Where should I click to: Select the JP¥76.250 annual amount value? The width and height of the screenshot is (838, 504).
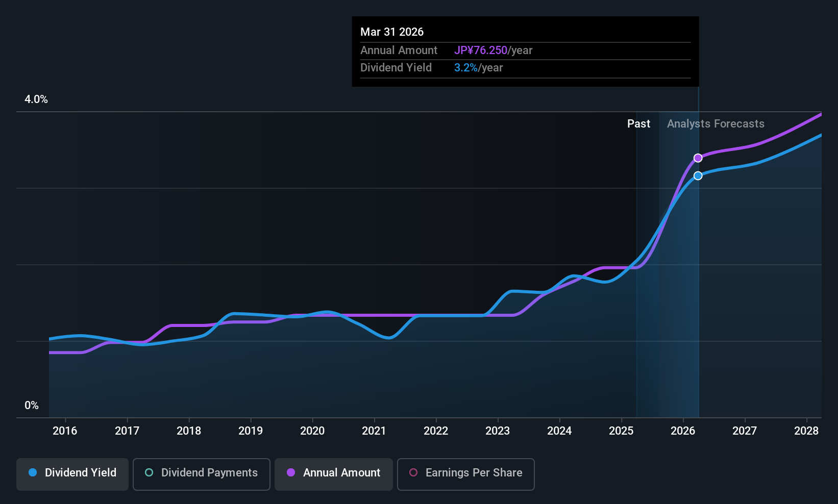481,51
